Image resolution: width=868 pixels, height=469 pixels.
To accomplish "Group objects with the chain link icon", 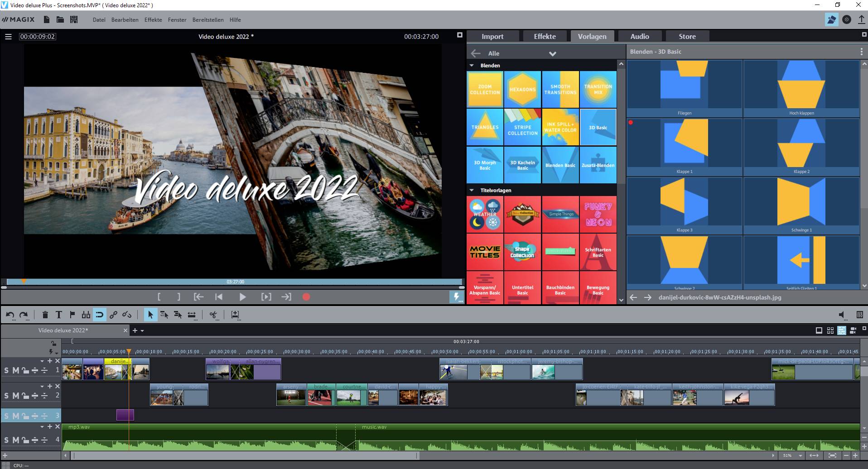I will pos(113,315).
